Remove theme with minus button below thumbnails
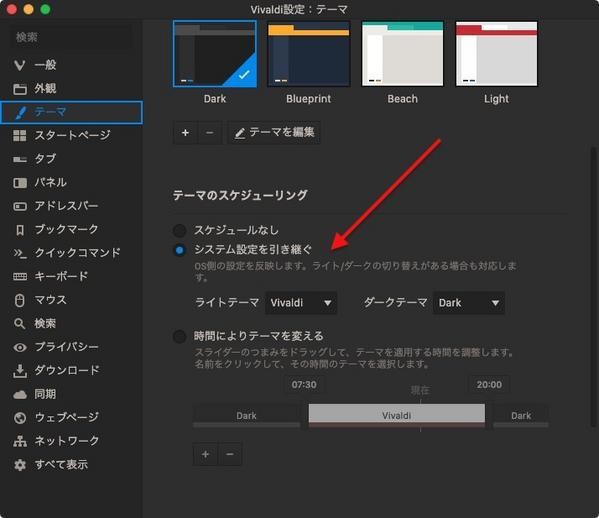The height and width of the screenshot is (518, 599). pos(209,133)
